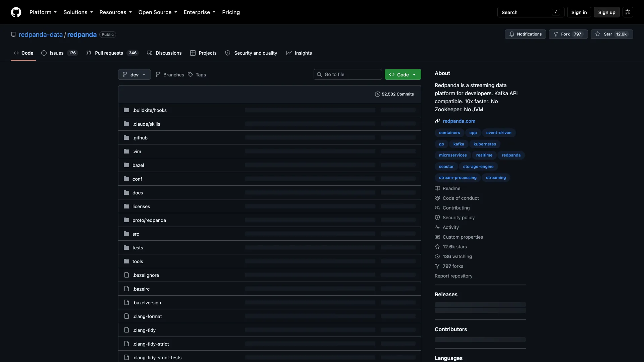The width and height of the screenshot is (644, 362).
Task: Open the Projects tab
Action: pos(203,53)
